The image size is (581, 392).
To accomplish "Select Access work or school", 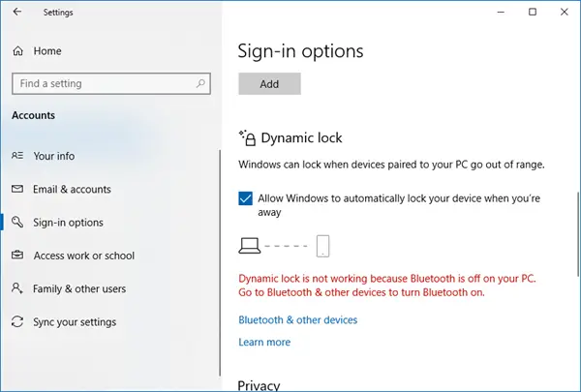I will coord(83,256).
